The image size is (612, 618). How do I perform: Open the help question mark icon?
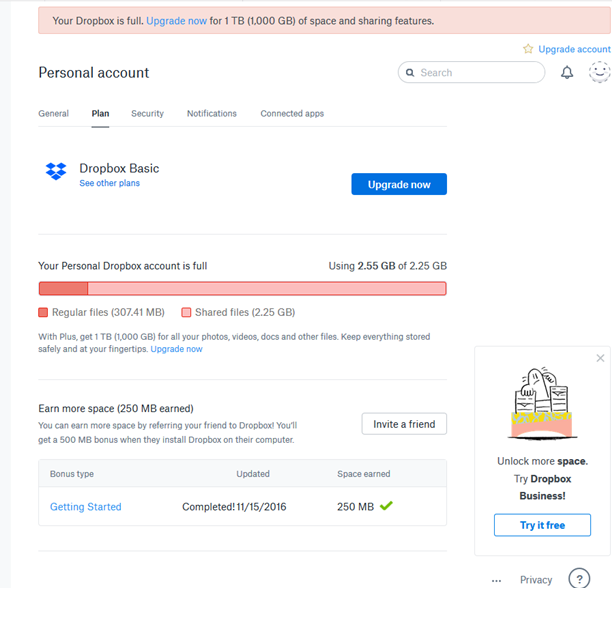[x=579, y=579]
